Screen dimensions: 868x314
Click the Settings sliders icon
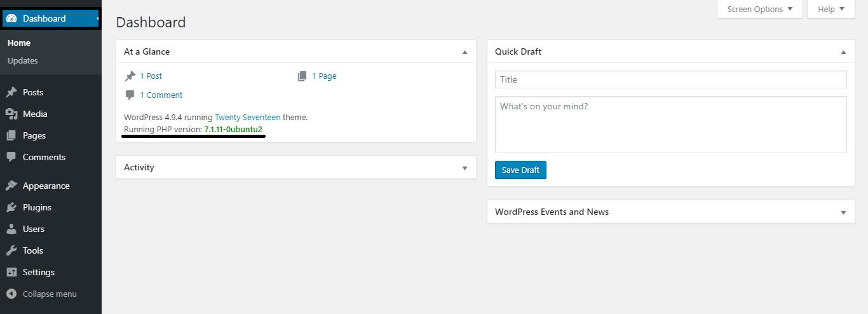[11, 272]
